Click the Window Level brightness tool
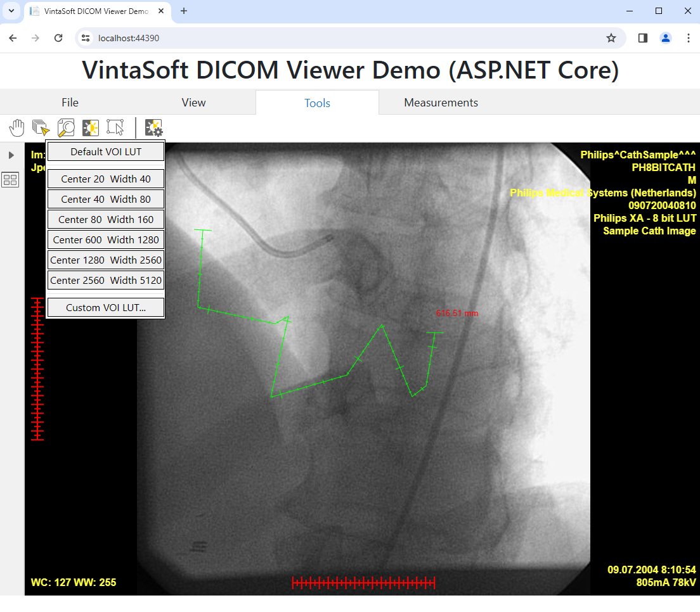The height and width of the screenshot is (612, 700). (x=91, y=128)
